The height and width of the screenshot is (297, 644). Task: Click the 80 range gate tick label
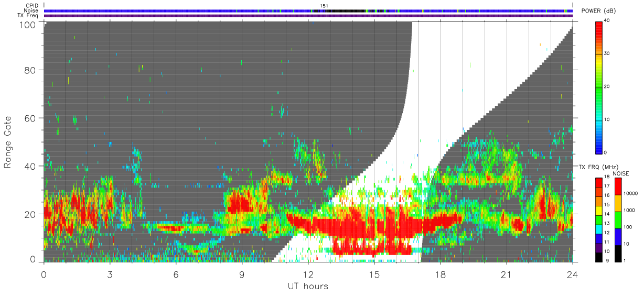tap(29, 70)
